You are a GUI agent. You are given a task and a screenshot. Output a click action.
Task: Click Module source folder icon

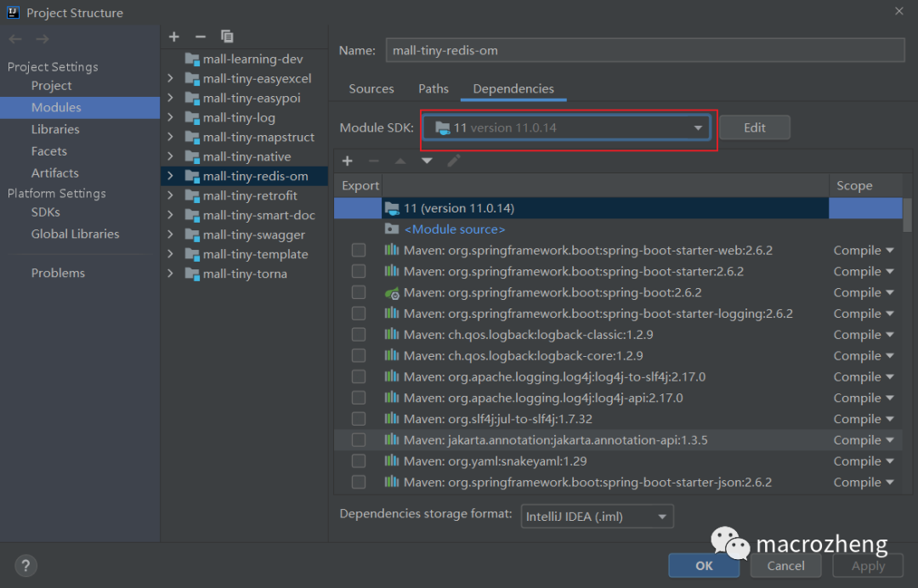(392, 229)
